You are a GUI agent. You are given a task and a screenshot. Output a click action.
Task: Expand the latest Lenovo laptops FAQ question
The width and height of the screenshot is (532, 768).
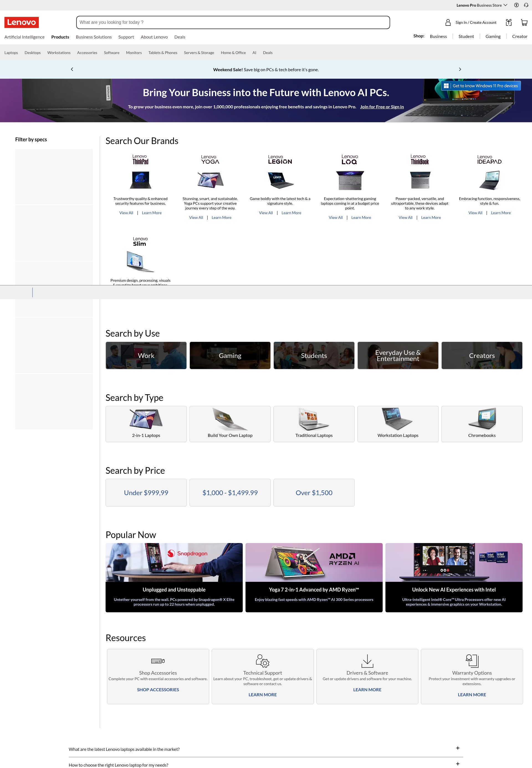point(266,749)
